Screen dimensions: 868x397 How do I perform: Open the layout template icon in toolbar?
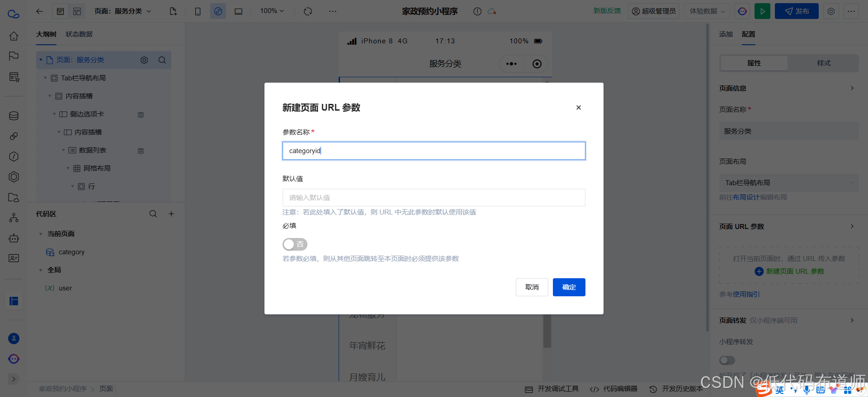click(x=77, y=11)
